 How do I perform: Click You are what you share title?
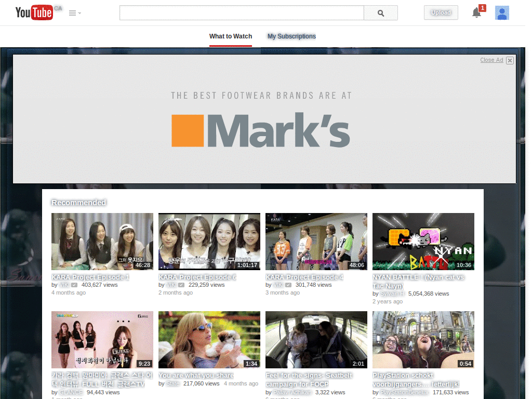[196, 376]
